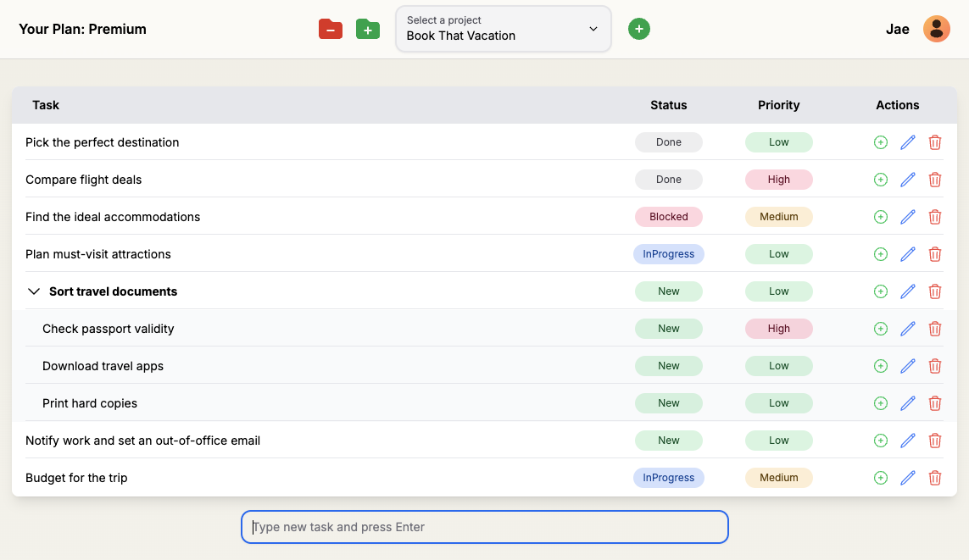Delete the current project with the red folder icon

coord(331,28)
